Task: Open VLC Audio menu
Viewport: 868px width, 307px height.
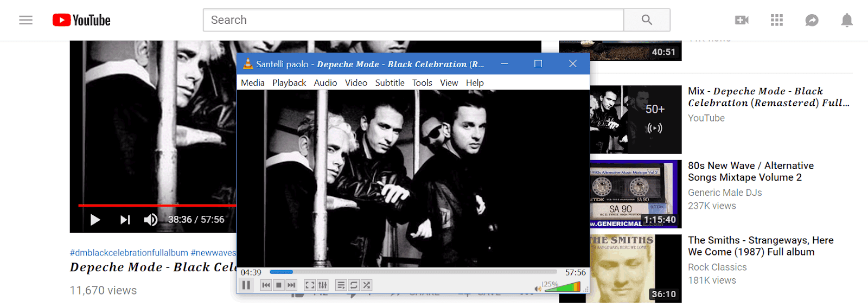Action: 325,82
